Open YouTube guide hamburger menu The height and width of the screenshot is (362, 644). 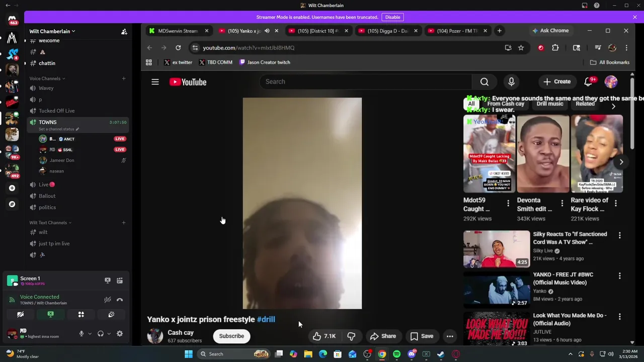[155, 82]
